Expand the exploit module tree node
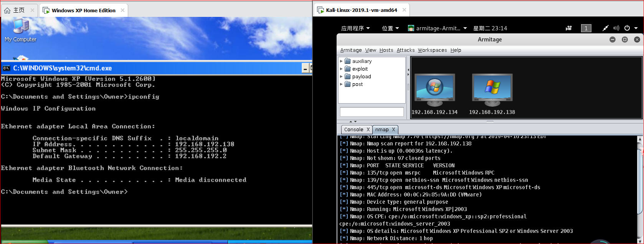Screen dimensions: 644x244 click(341, 69)
